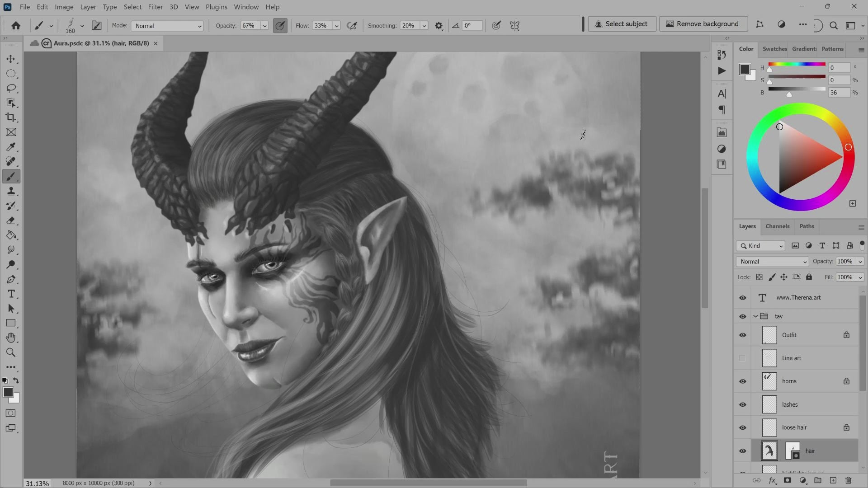Open the Layer menu
The image size is (868, 488).
(x=88, y=7)
